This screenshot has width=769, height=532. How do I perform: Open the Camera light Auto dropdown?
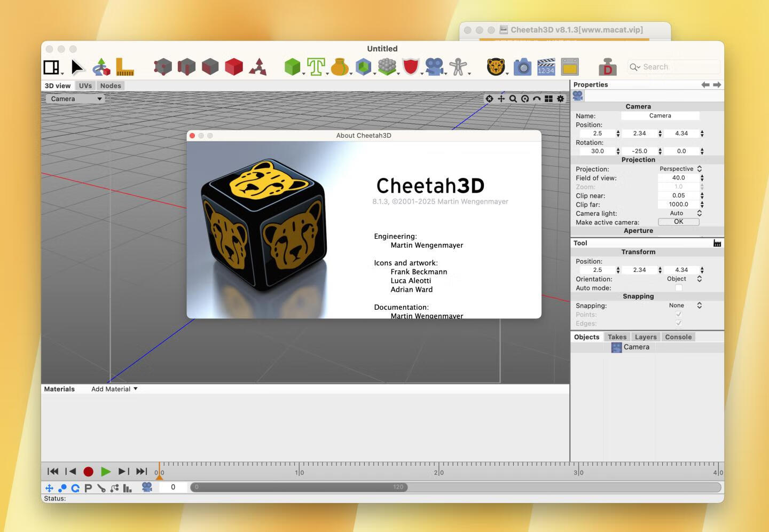(x=680, y=213)
